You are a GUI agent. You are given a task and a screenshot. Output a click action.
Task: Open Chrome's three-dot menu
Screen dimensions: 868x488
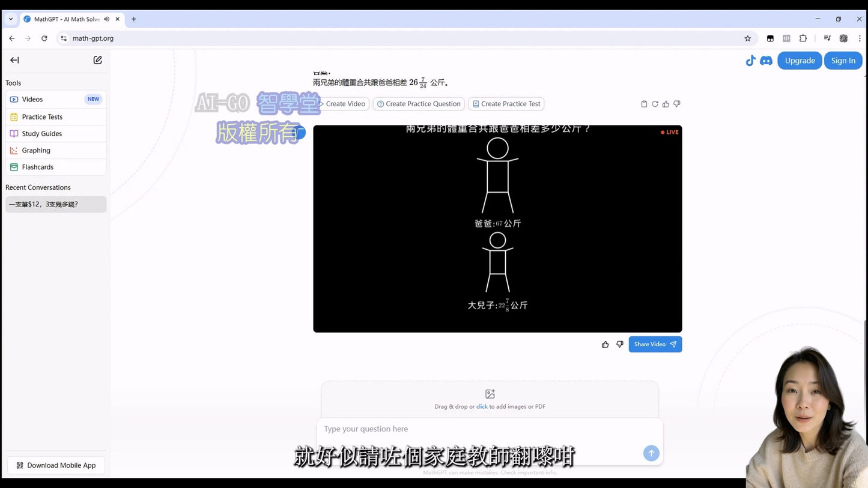pos(860,38)
